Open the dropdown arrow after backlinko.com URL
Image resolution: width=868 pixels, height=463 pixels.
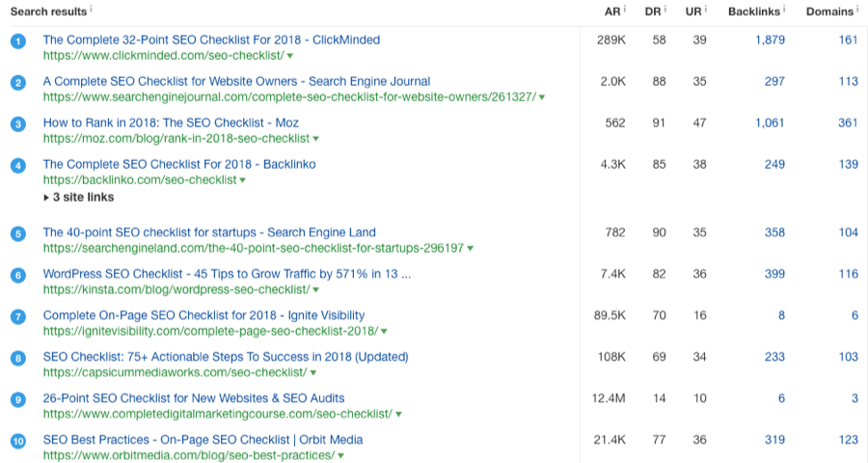coord(242,180)
